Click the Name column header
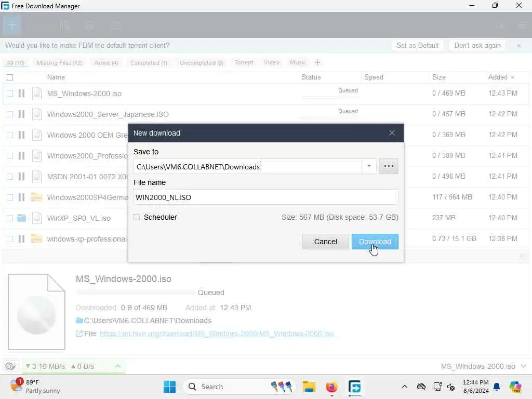 tap(56, 77)
